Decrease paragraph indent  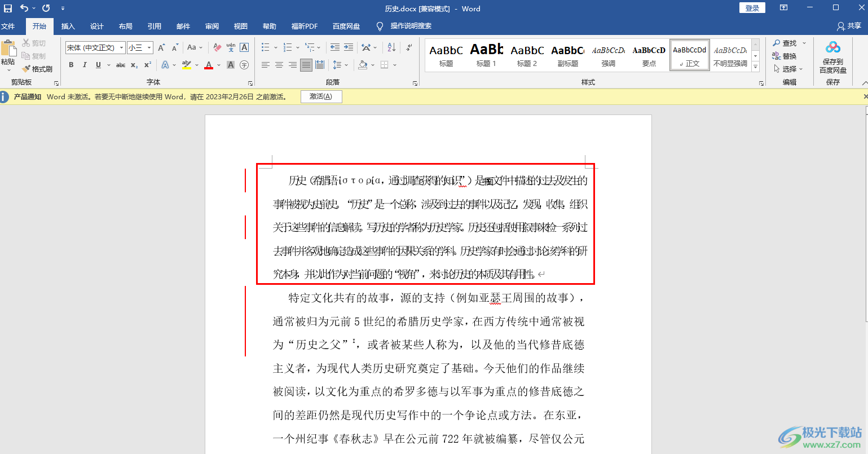tap(335, 48)
